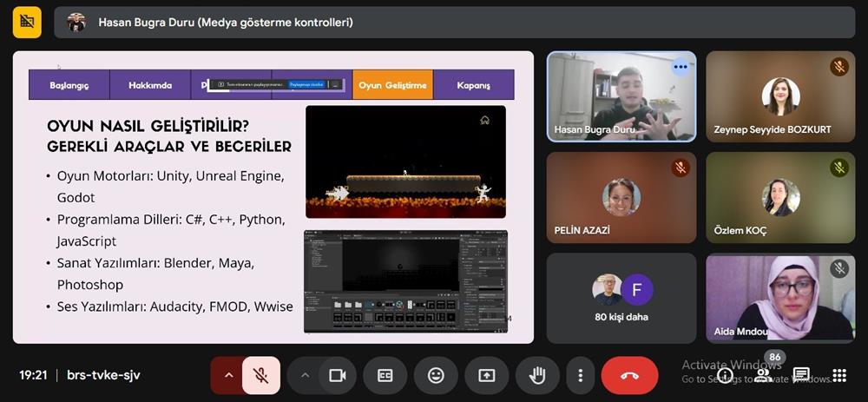
Task: Open Hasan Bugra Duru media display controls bar
Action: [x=454, y=23]
